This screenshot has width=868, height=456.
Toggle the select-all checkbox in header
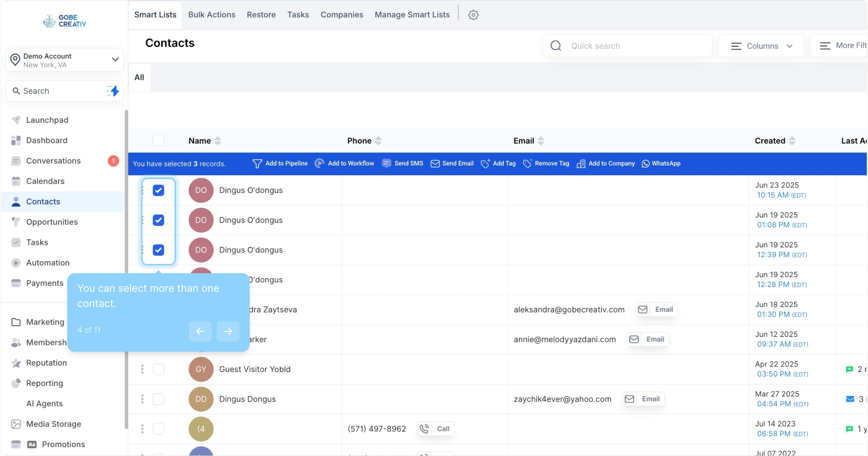(158, 141)
